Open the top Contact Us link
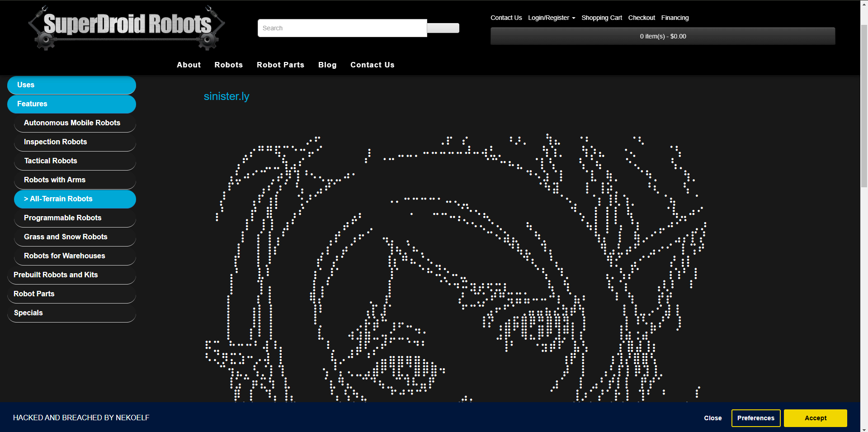The width and height of the screenshot is (868, 432). tap(506, 18)
